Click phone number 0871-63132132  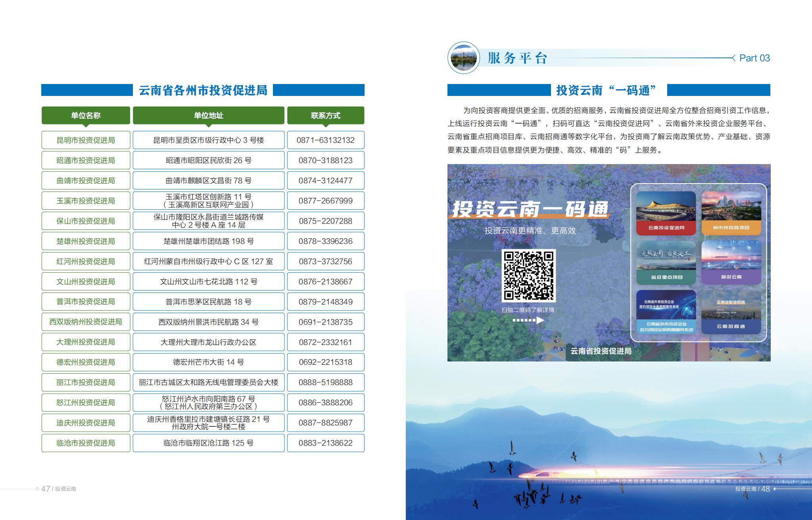(x=326, y=140)
